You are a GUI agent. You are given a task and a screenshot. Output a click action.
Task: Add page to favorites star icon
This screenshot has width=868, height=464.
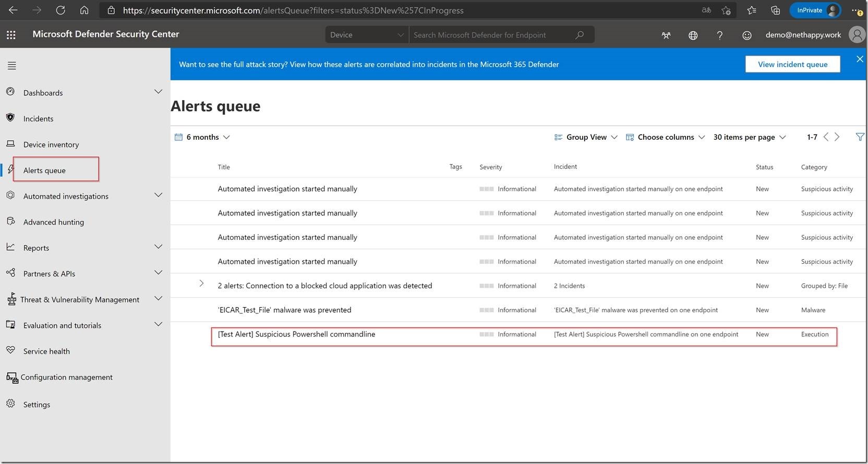click(726, 10)
